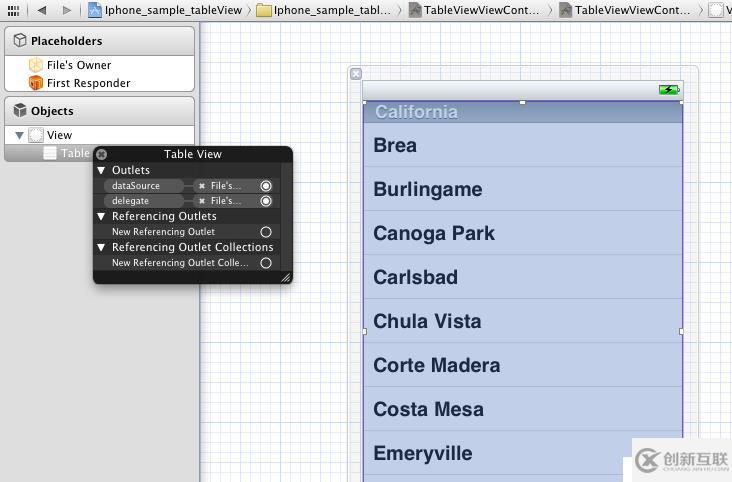Select Iphone_sample_tableView project breadcrumb
This screenshot has width=732, height=482.
165,10
